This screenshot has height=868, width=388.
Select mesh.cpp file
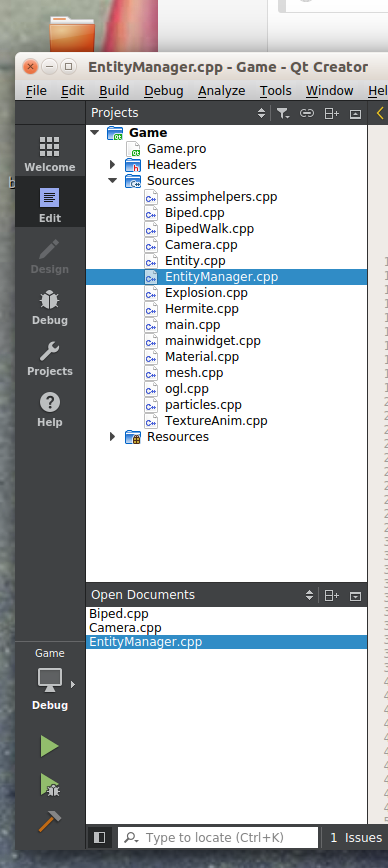point(194,373)
